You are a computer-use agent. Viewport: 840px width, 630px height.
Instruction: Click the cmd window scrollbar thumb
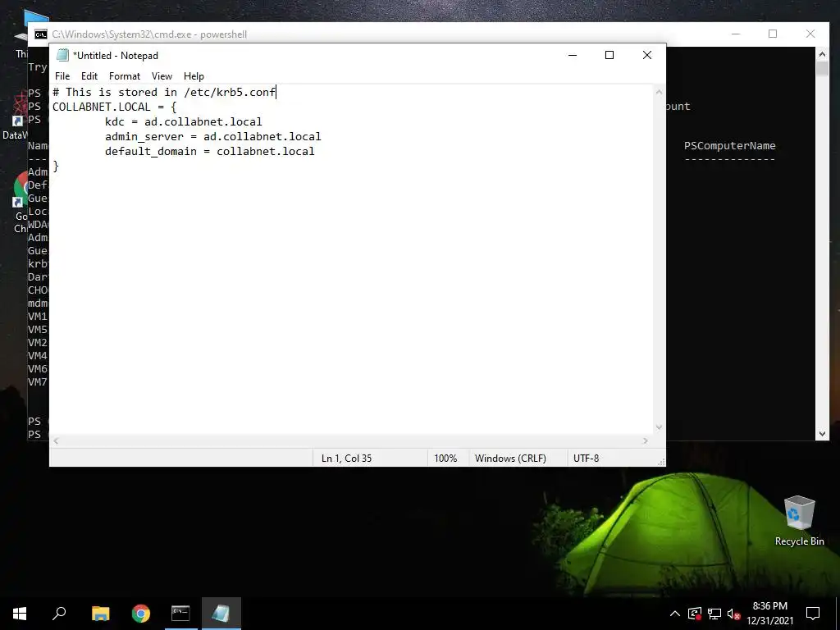822,68
